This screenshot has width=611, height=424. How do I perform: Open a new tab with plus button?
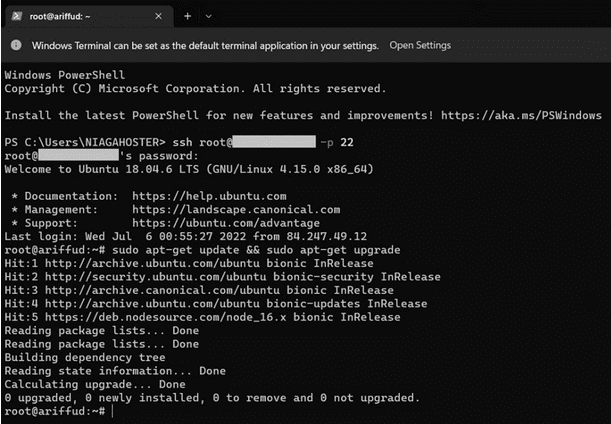pyautogui.click(x=187, y=16)
